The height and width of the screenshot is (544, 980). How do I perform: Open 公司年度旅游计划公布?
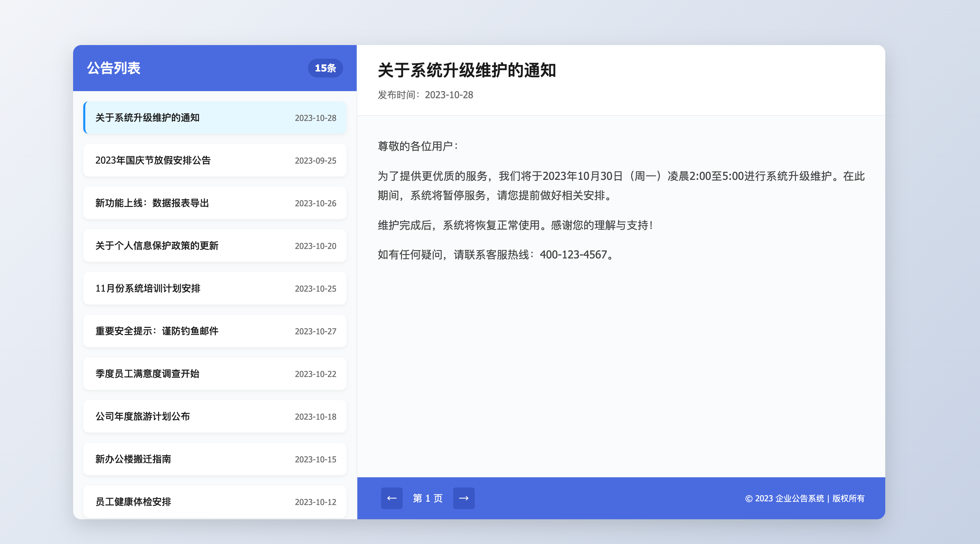click(x=143, y=417)
